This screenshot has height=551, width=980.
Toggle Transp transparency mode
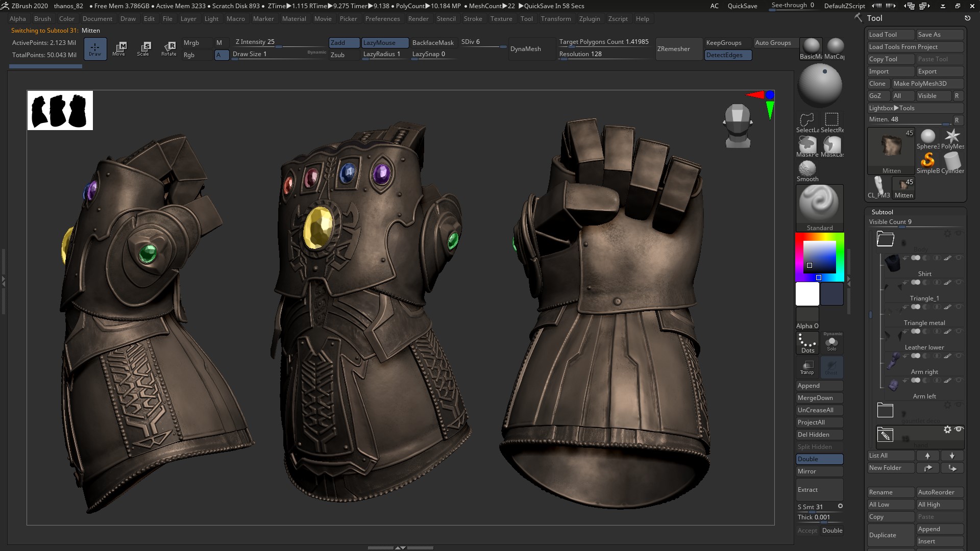tap(807, 367)
